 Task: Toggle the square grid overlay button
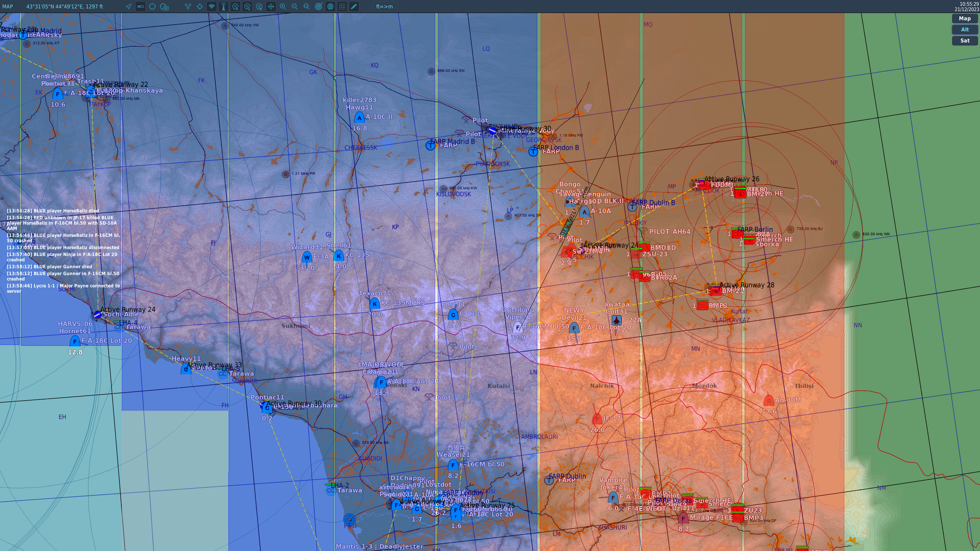342,7
